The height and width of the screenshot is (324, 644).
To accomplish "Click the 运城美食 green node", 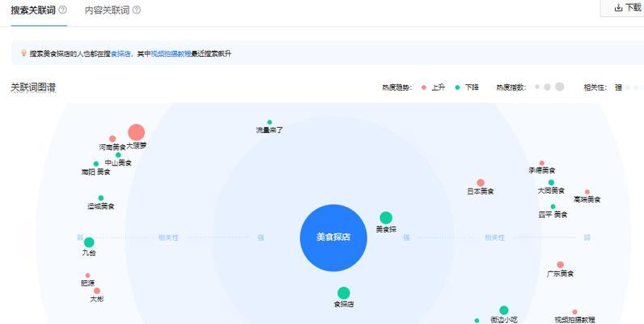I will (101, 198).
